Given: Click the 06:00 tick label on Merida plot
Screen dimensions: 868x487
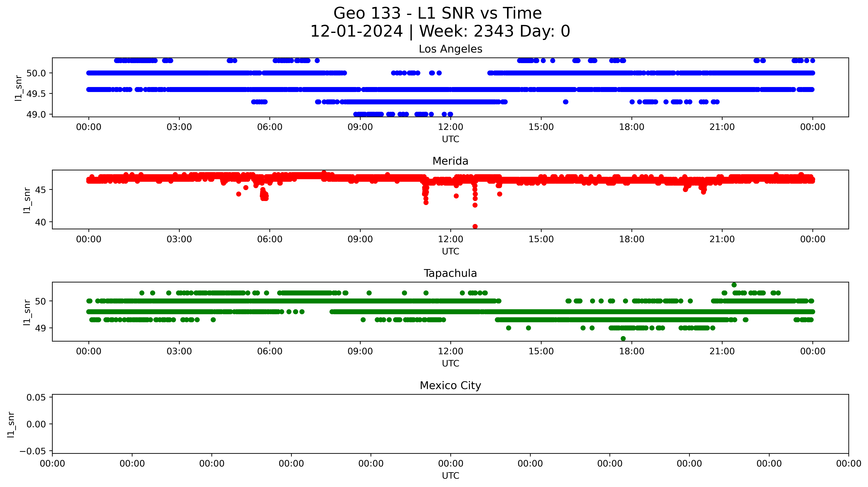Looking at the screenshot, I should click(270, 239).
